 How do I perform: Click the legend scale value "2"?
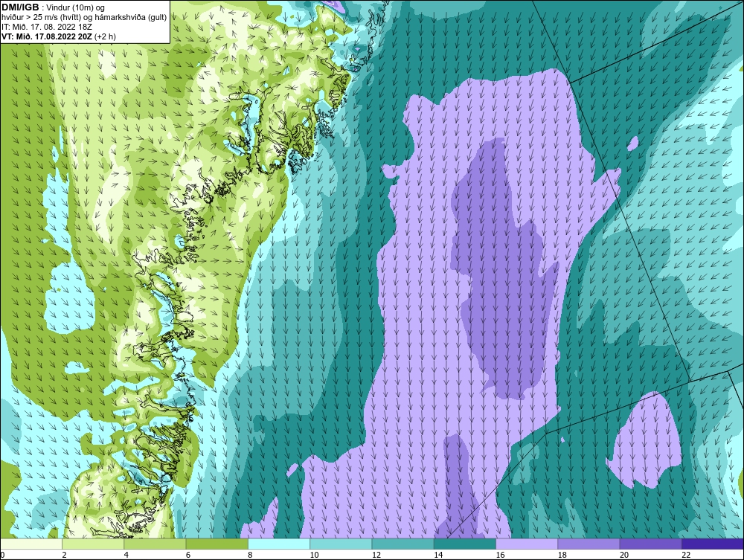click(64, 556)
